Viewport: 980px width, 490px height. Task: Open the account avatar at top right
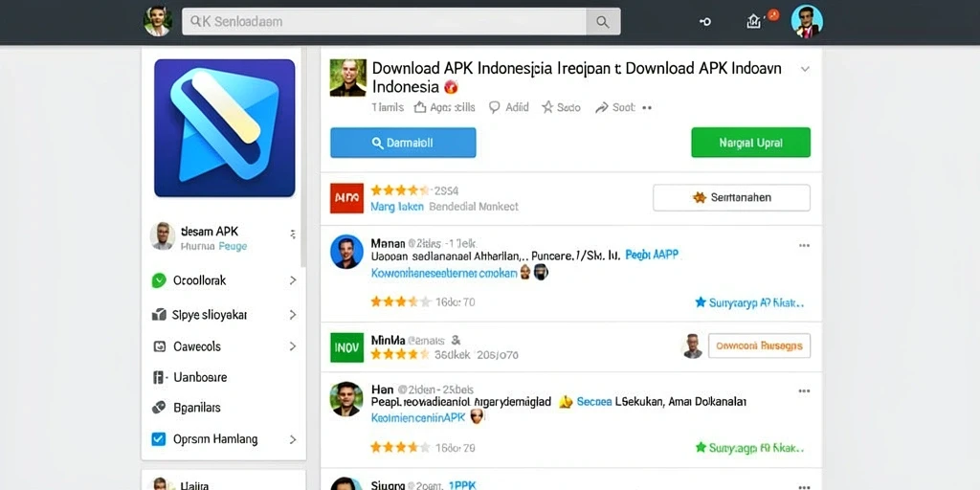click(x=806, y=22)
